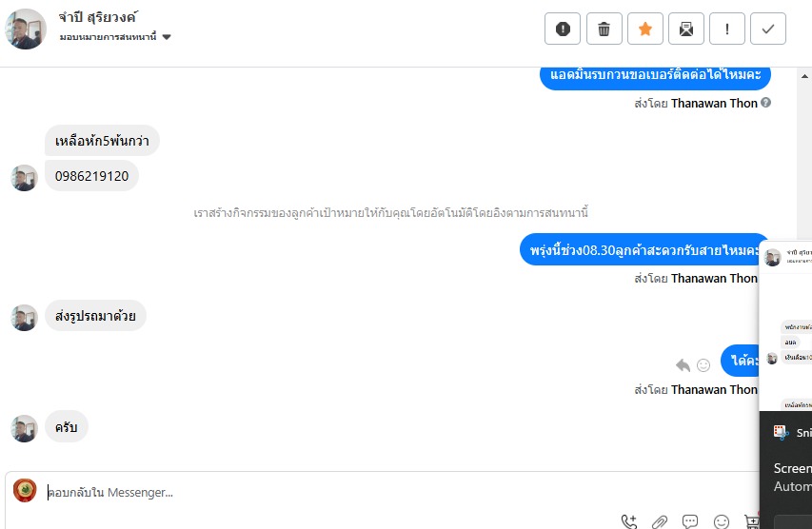Mark conversation as unread via envelope icon
812x529 pixels.
(685, 29)
